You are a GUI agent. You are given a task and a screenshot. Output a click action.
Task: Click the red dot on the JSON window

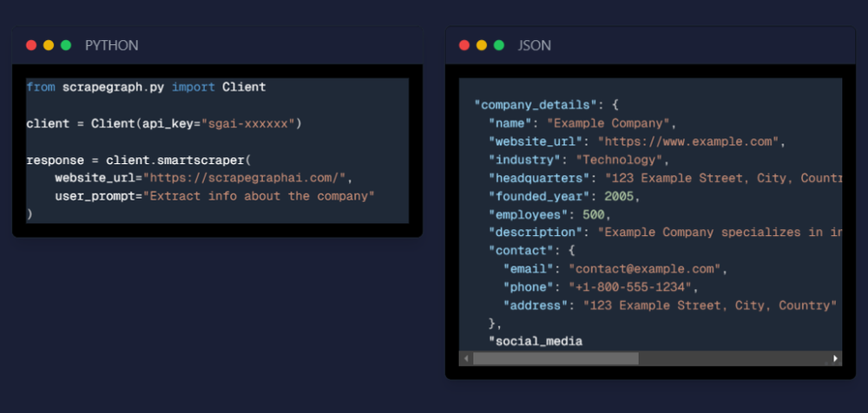464,45
